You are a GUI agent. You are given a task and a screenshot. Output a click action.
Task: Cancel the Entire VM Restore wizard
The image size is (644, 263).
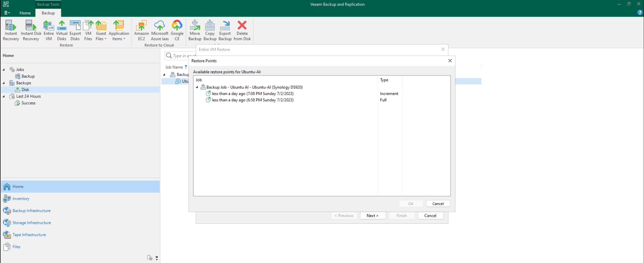coord(430,215)
